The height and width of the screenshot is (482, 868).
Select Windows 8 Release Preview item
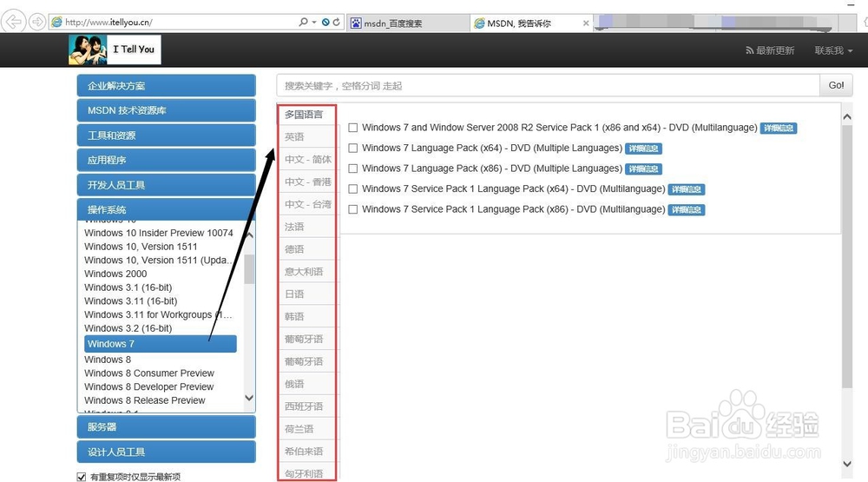(145, 400)
